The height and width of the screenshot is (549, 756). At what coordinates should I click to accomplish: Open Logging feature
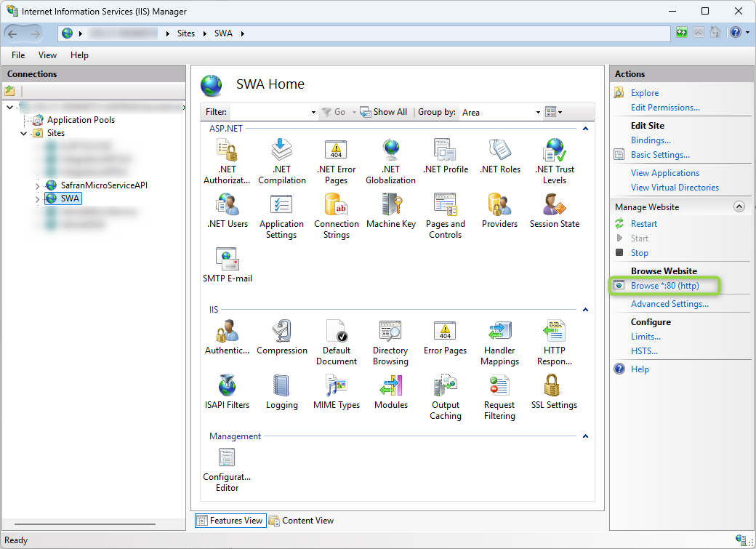[281, 392]
